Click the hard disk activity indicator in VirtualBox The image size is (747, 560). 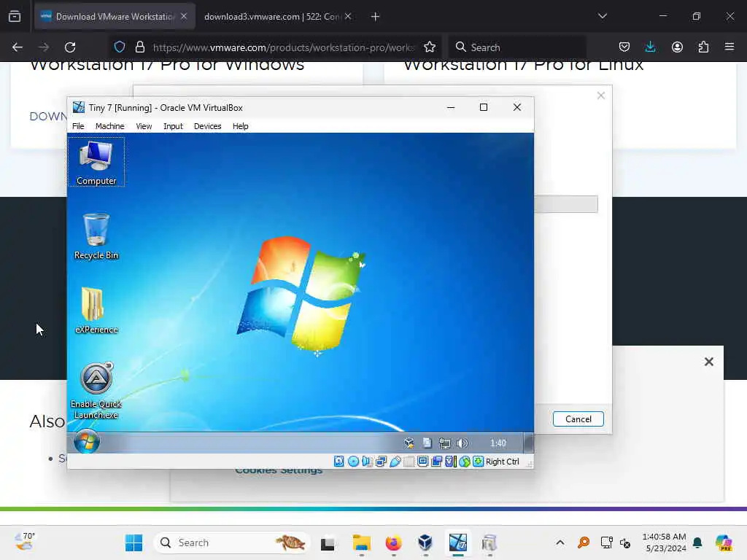tap(338, 462)
